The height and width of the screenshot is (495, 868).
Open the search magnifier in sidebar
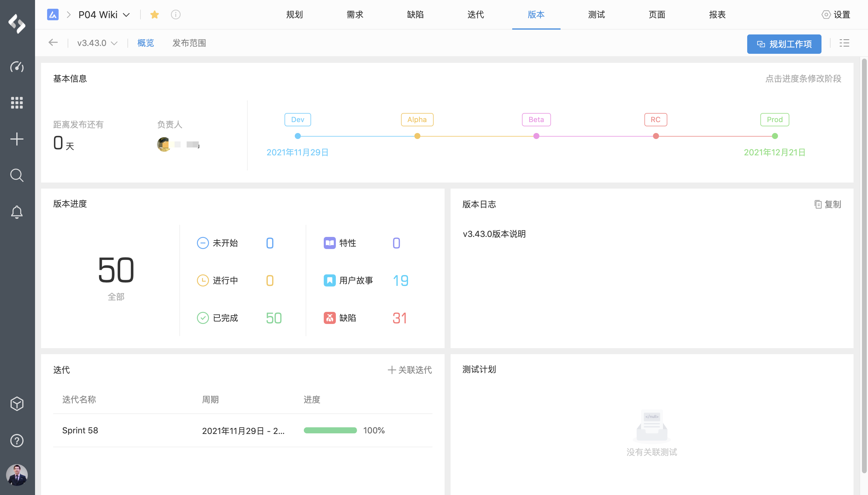[x=17, y=175]
